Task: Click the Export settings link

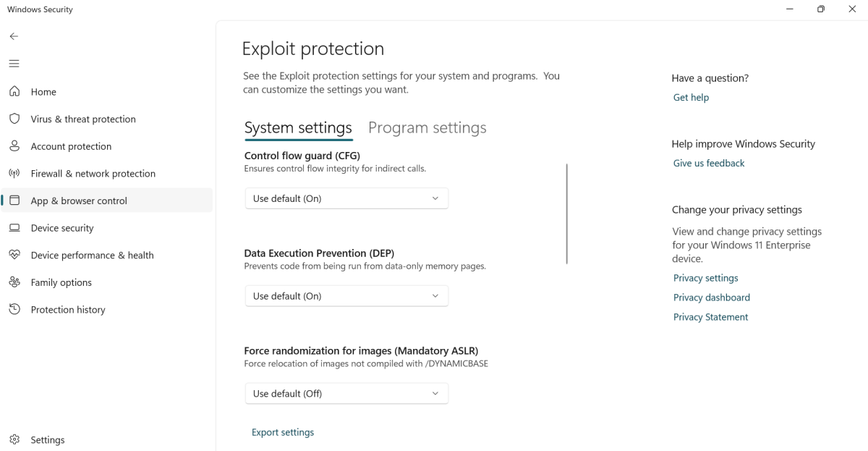Action: tap(283, 432)
